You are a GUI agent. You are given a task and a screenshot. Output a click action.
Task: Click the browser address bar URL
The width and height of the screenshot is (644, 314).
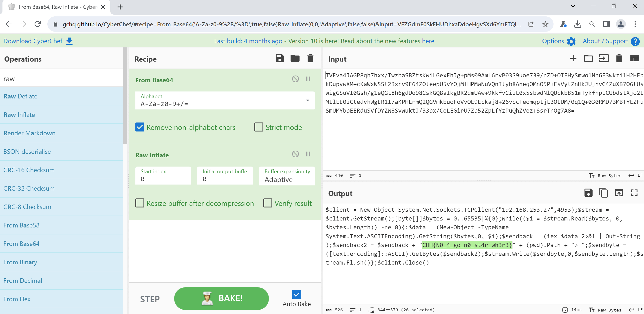(x=292, y=24)
